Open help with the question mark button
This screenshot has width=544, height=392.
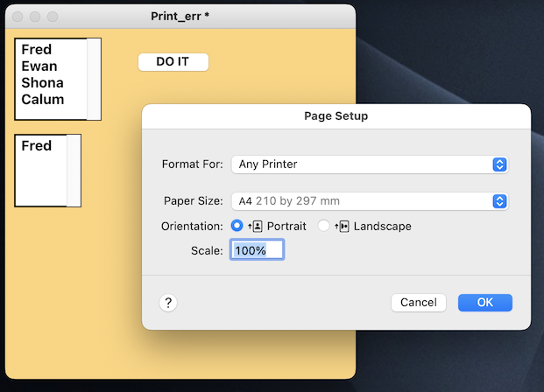pyautogui.click(x=169, y=302)
